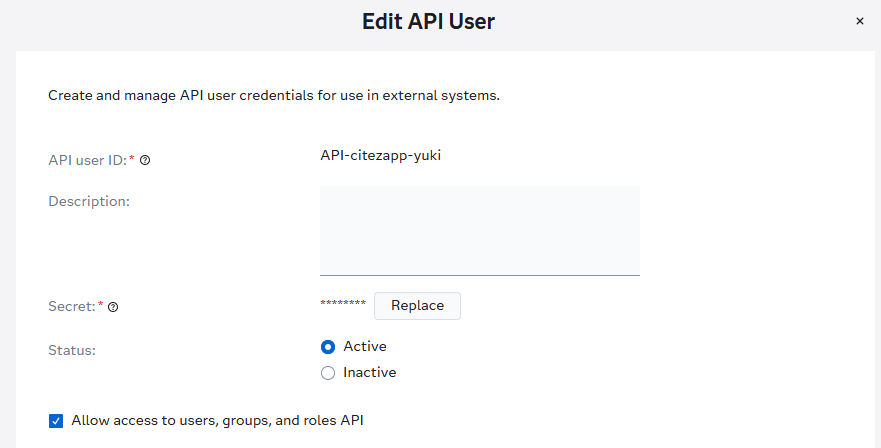Viewport: 881px width, 448px height.
Task: Select the Active status radio button
Action: 328,347
